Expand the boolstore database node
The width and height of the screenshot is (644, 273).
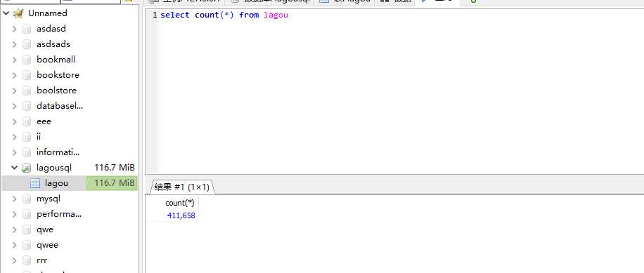coord(14,91)
